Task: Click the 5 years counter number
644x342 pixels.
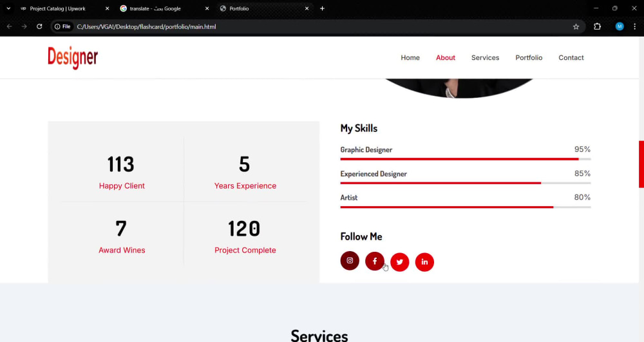Action: (x=244, y=164)
